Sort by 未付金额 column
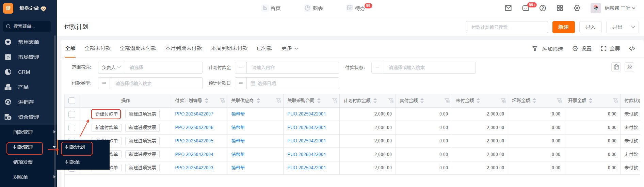The image size is (644, 187). pos(478,100)
